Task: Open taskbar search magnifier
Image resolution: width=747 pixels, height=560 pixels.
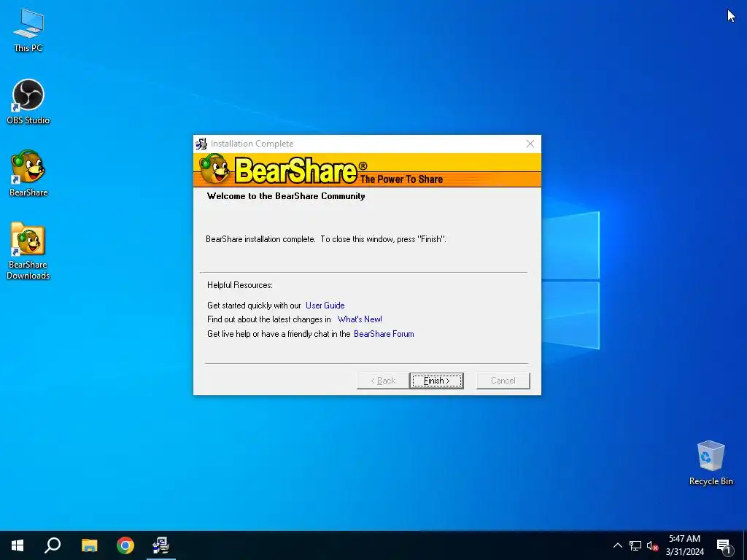Action: tap(53, 545)
